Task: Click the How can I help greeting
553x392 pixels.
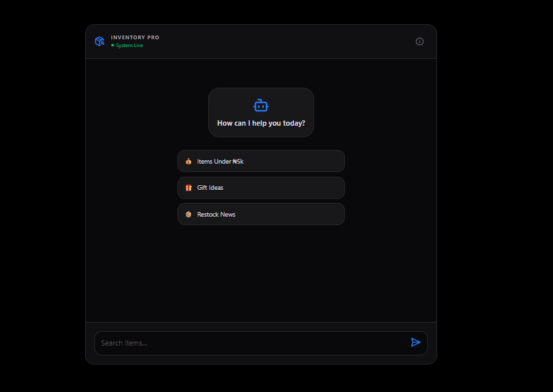Action: pyautogui.click(x=261, y=123)
